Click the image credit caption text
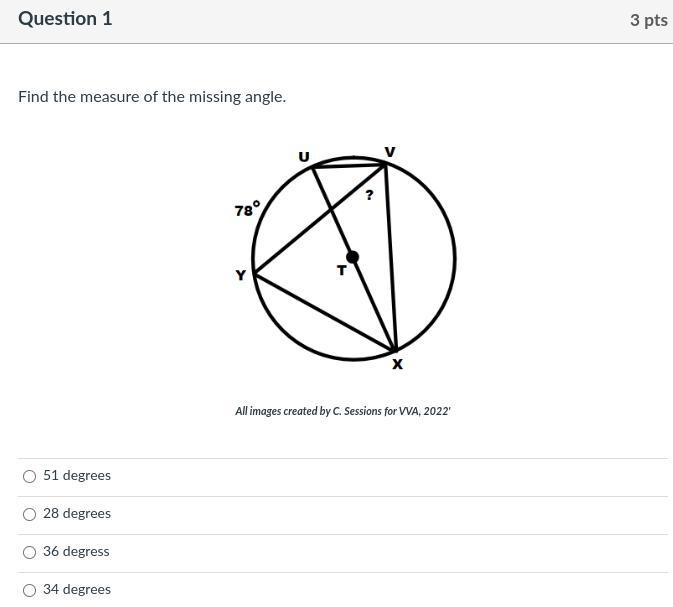 (343, 411)
